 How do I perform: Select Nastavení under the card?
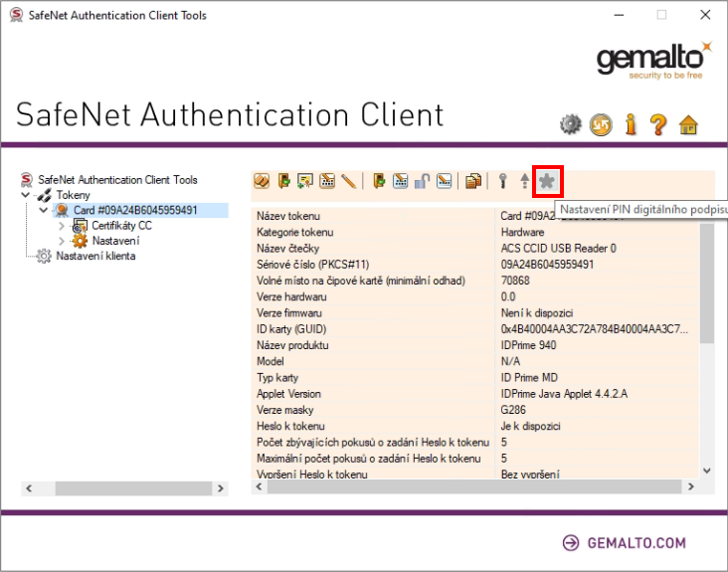115,241
